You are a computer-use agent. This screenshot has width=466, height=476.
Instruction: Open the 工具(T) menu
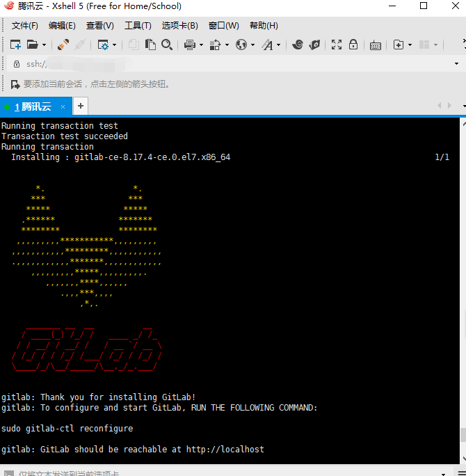click(x=138, y=26)
